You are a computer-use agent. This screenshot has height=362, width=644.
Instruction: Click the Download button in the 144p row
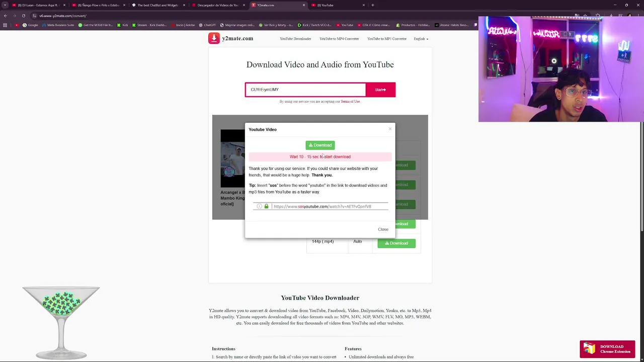pyautogui.click(x=396, y=243)
